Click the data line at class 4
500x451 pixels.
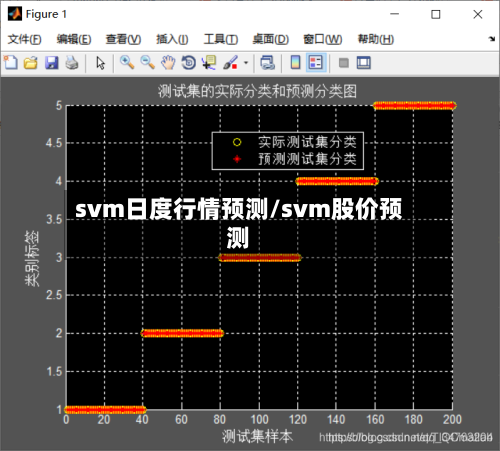tap(337, 181)
